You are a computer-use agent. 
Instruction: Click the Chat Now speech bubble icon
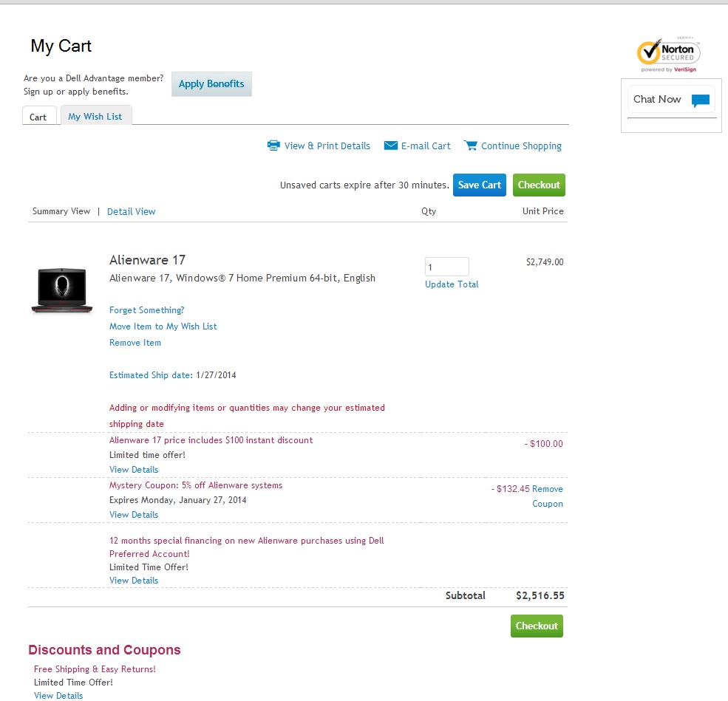[701, 100]
